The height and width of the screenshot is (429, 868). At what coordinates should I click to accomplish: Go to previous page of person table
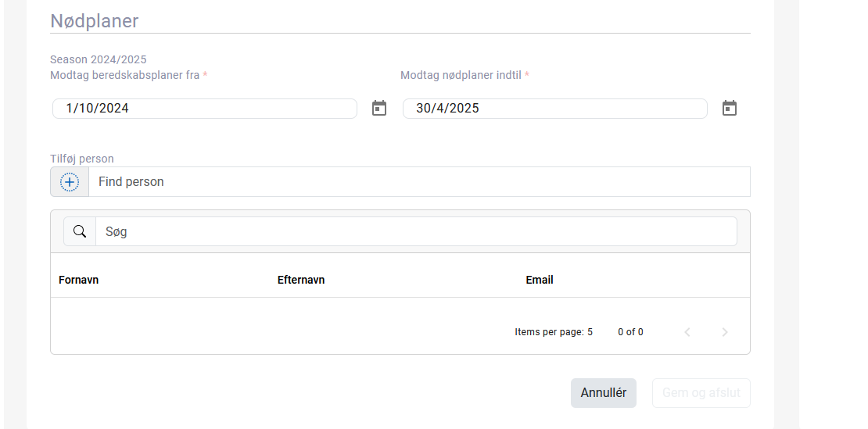pyautogui.click(x=687, y=331)
